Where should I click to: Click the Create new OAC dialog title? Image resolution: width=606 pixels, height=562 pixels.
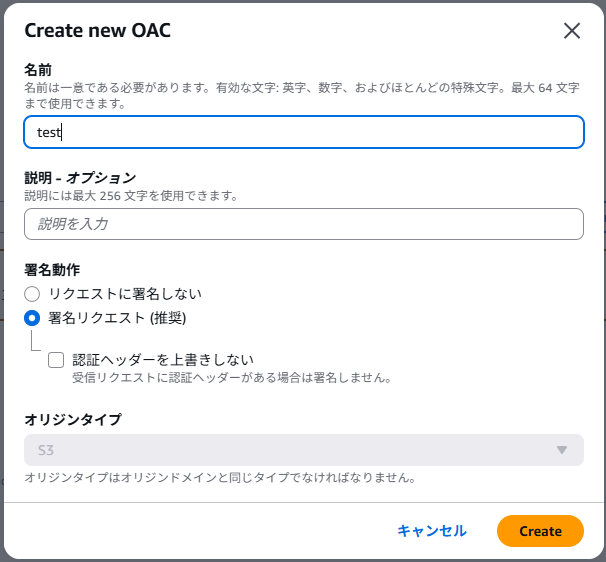click(x=97, y=30)
